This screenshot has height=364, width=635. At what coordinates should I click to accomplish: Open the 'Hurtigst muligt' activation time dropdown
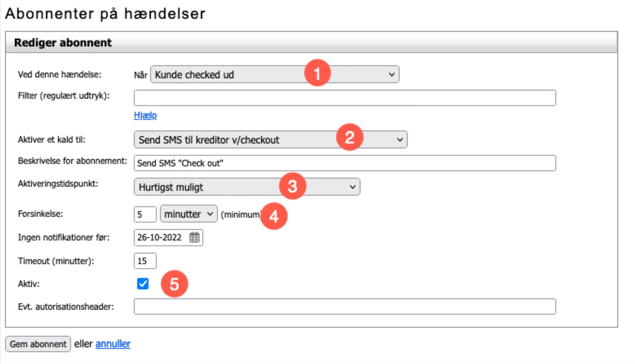[x=208, y=187]
